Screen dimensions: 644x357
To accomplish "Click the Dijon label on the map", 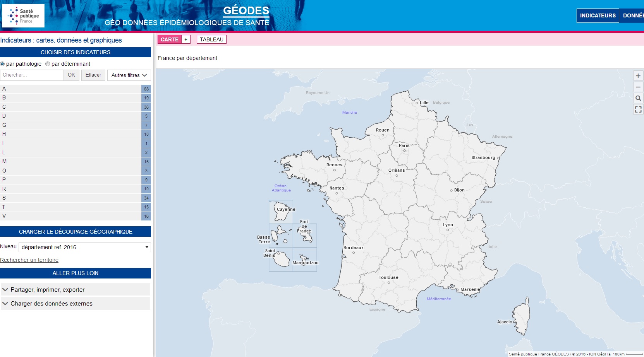I will coord(459,190).
